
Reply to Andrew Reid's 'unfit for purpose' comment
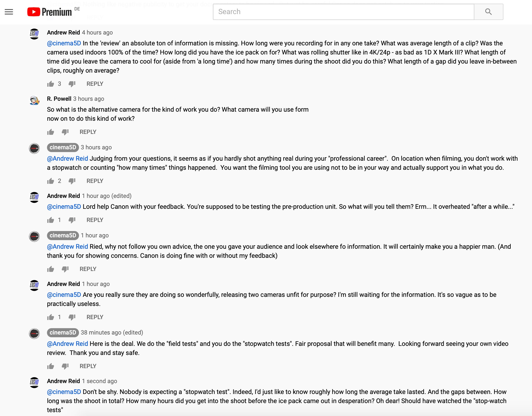coord(95,317)
